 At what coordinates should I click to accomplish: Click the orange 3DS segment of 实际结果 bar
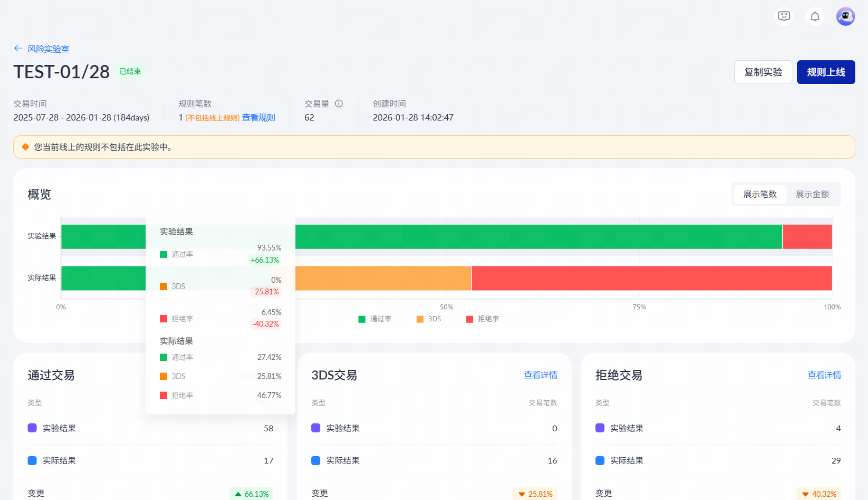[x=383, y=278]
